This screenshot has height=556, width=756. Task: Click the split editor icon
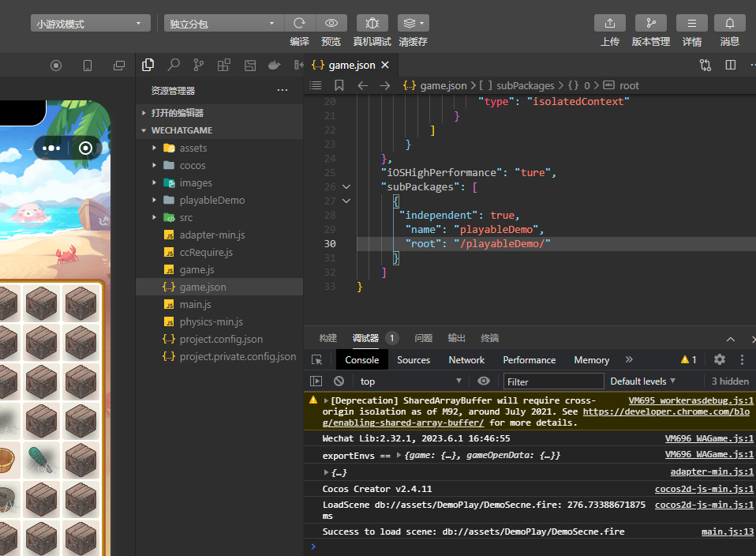[x=731, y=65]
